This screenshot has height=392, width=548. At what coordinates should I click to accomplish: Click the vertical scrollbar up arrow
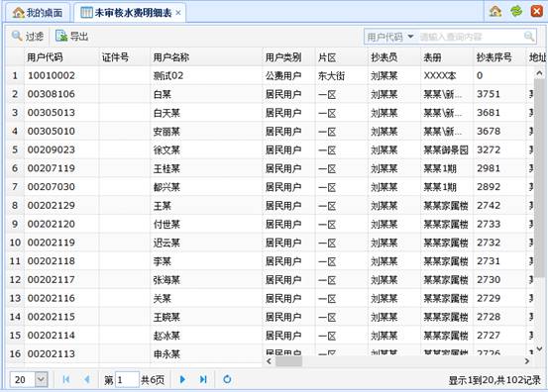tap(539, 73)
